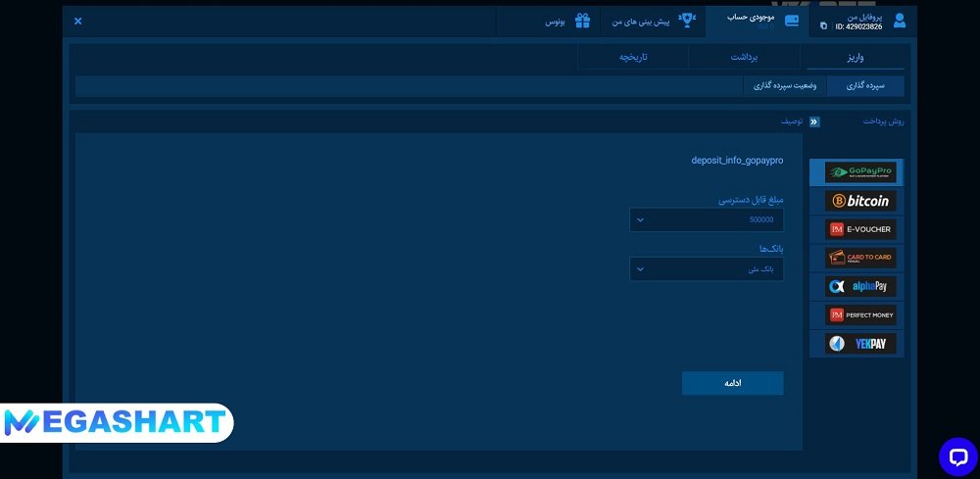Expand the amount dropdown showing 500000
The height and width of the screenshot is (479, 980).
click(706, 220)
